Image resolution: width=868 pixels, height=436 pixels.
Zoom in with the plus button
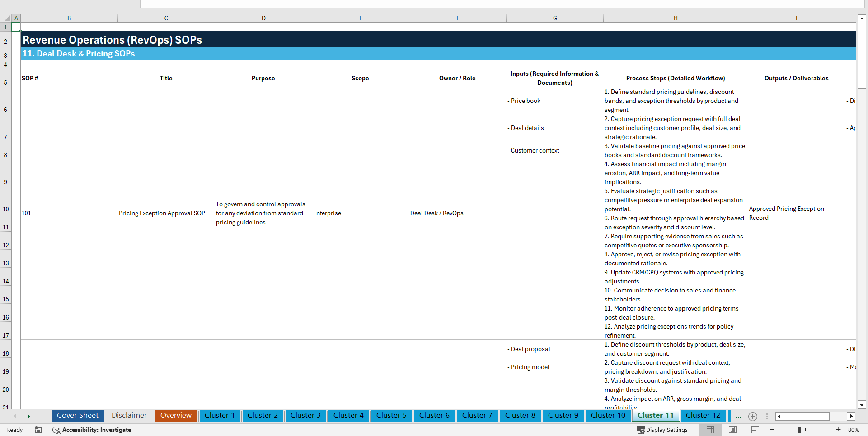coord(839,430)
